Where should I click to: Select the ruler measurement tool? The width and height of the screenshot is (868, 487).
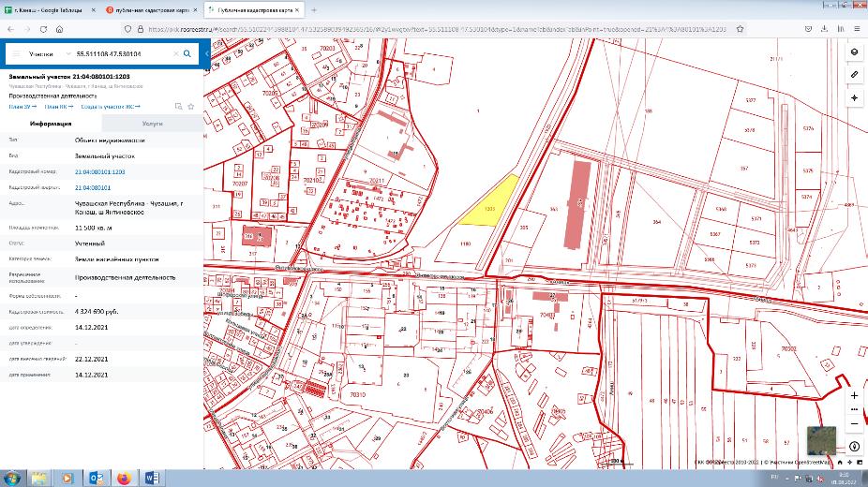click(x=854, y=74)
